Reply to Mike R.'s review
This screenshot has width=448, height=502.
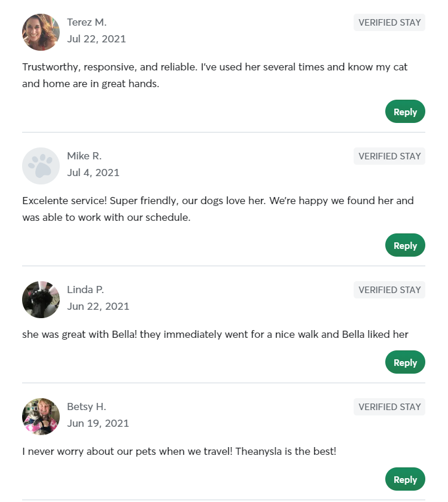tap(405, 245)
